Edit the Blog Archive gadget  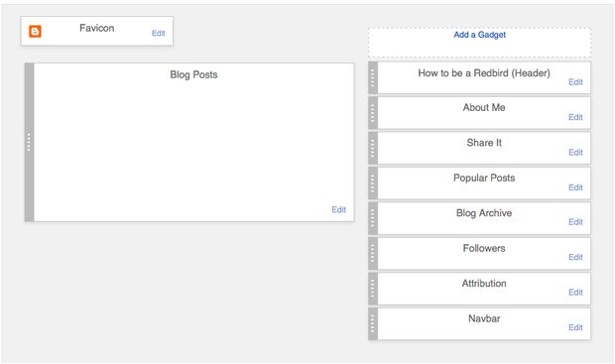pyautogui.click(x=575, y=222)
